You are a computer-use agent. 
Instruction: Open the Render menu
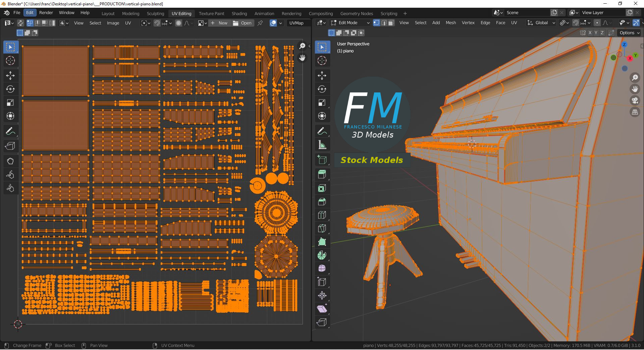(46, 12)
